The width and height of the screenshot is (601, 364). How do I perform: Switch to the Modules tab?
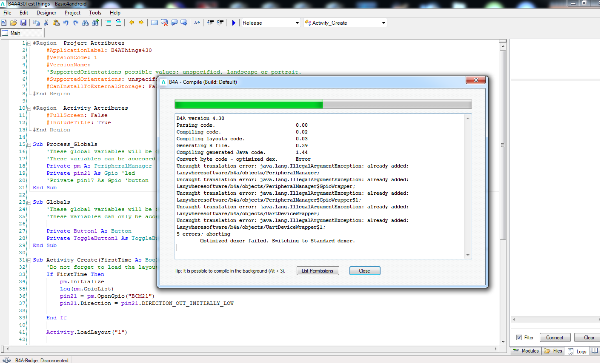[526, 351]
